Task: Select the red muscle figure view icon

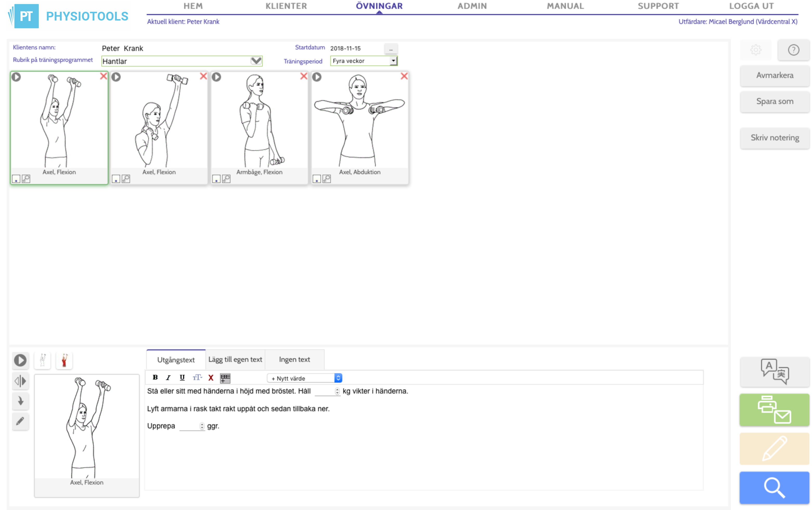Action: (64, 360)
